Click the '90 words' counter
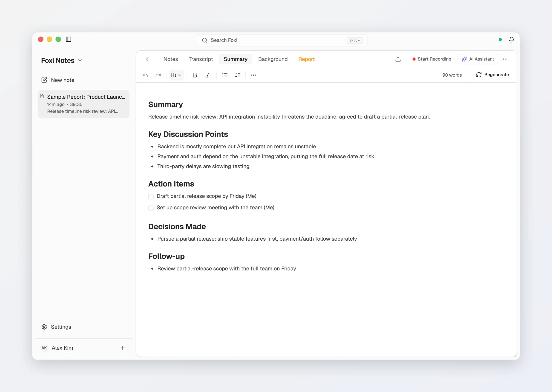The width and height of the screenshot is (552, 392). pyautogui.click(x=452, y=75)
